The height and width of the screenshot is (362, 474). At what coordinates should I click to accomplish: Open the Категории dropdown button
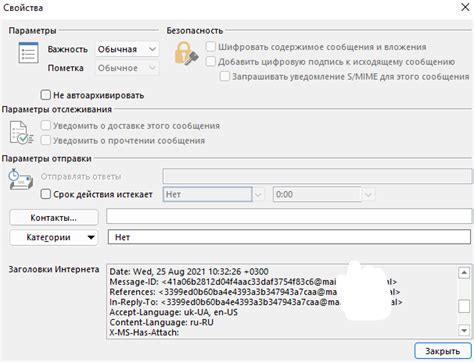pyautogui.click(x=54, y=237)
